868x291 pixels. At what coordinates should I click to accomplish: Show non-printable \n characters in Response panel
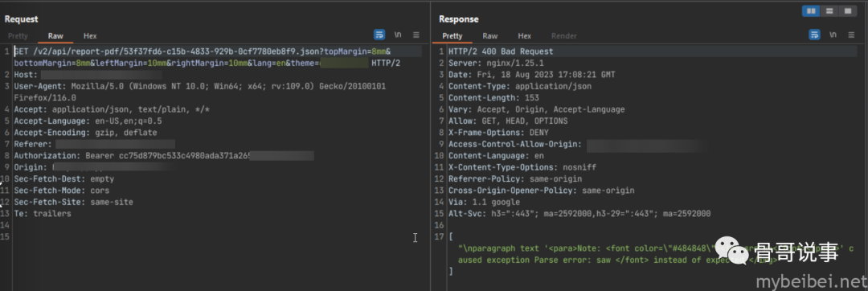click(833, 35)
